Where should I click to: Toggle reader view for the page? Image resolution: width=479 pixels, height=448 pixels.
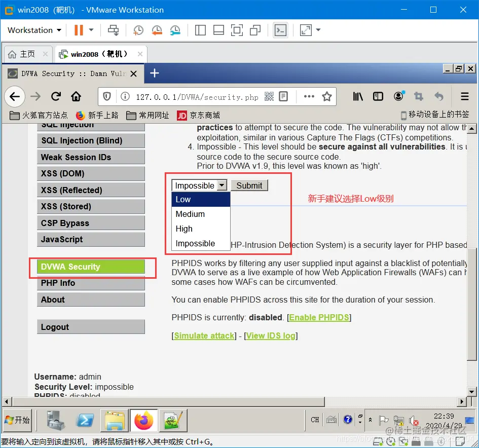click(x=283, y=96)
